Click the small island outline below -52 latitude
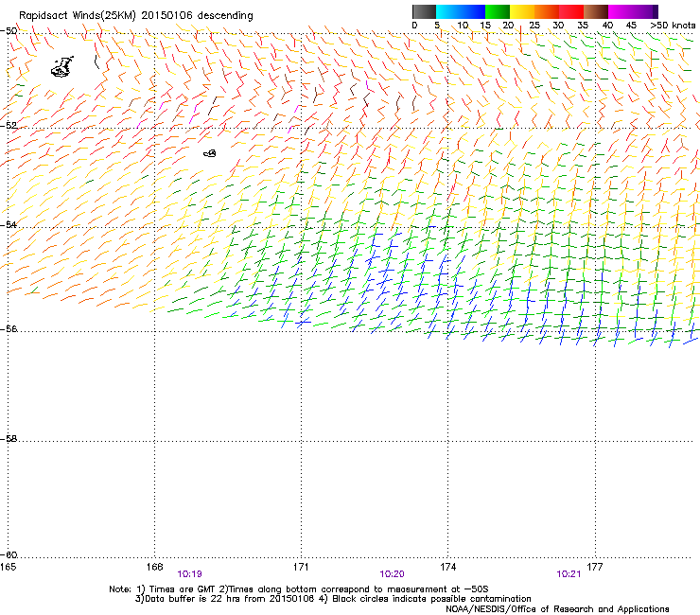The image size is (700, 615). pos(210,153)
